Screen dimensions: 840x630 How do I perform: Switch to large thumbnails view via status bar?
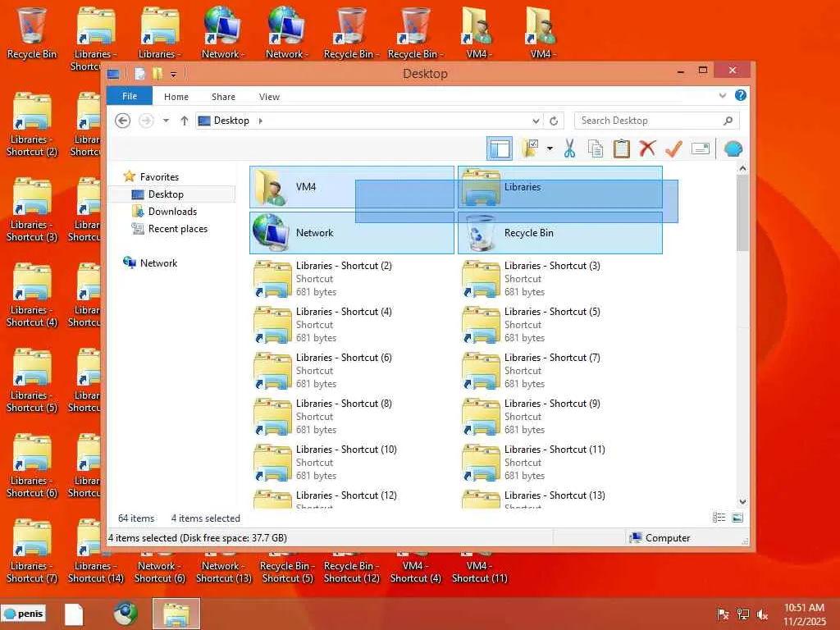click(x=737, y=518)
